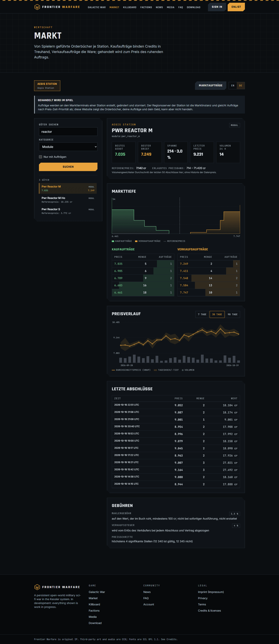Show 7 Tage price history
This screenshot has width=279, height=644.
[x=202, y=314]
